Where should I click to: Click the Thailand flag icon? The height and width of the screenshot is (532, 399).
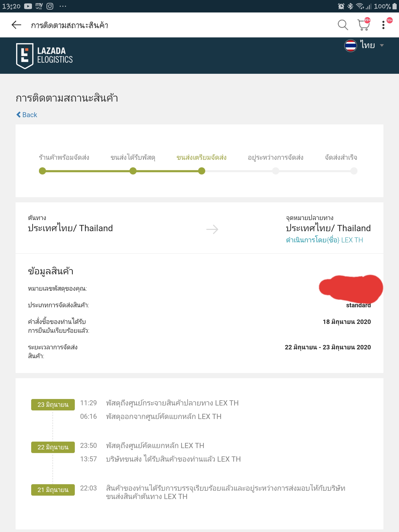pyautogui.click(x=350, y=45)
